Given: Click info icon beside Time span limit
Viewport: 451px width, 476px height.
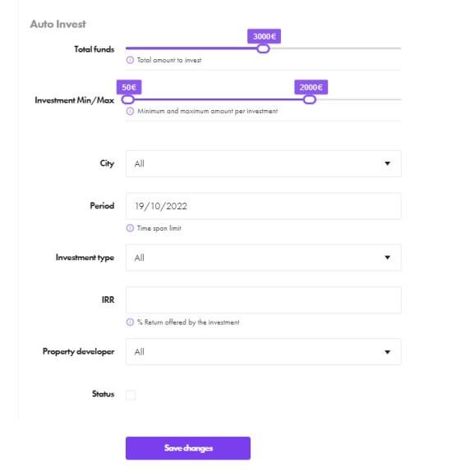Looking at the screenshot, I should (x=130, y=228).
